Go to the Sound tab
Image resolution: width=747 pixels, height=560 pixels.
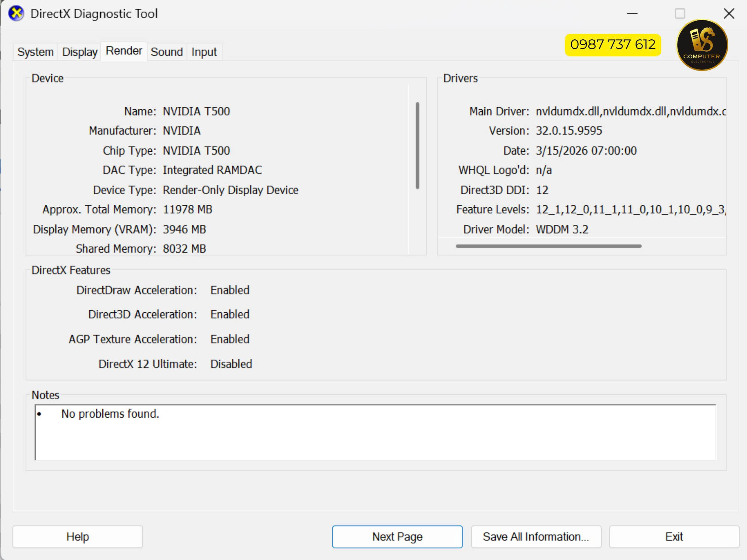point(167,52)
